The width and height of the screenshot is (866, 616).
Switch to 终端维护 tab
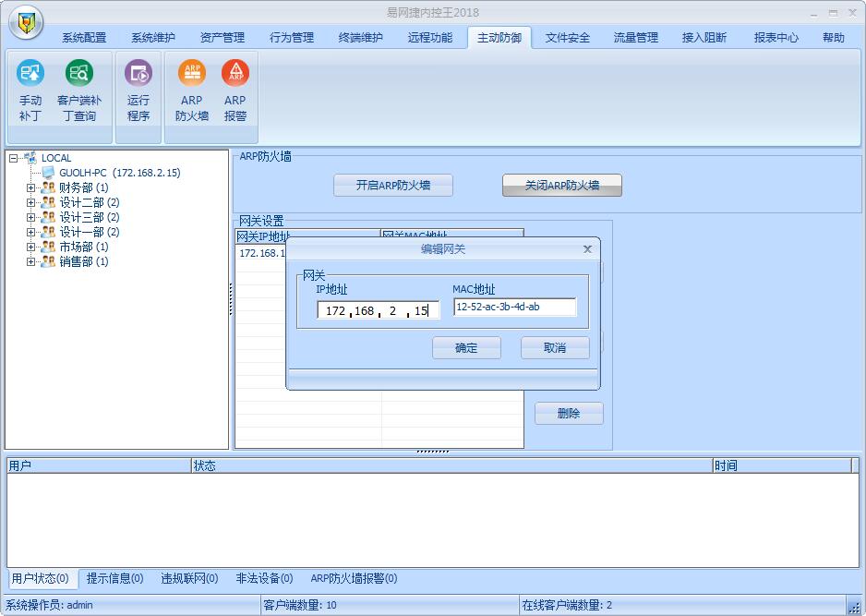pyautogui.click(x=361, y=38)
